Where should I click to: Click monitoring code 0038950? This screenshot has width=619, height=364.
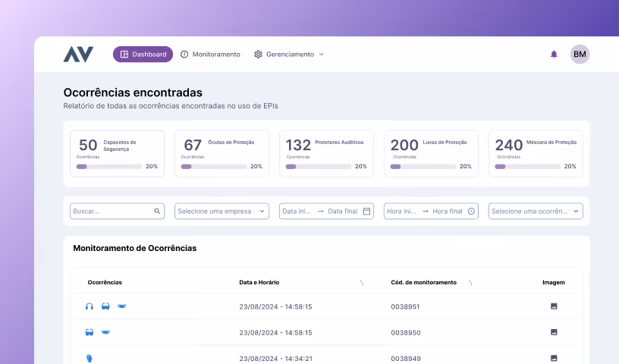pyautogui.click(x=405, y=333)
